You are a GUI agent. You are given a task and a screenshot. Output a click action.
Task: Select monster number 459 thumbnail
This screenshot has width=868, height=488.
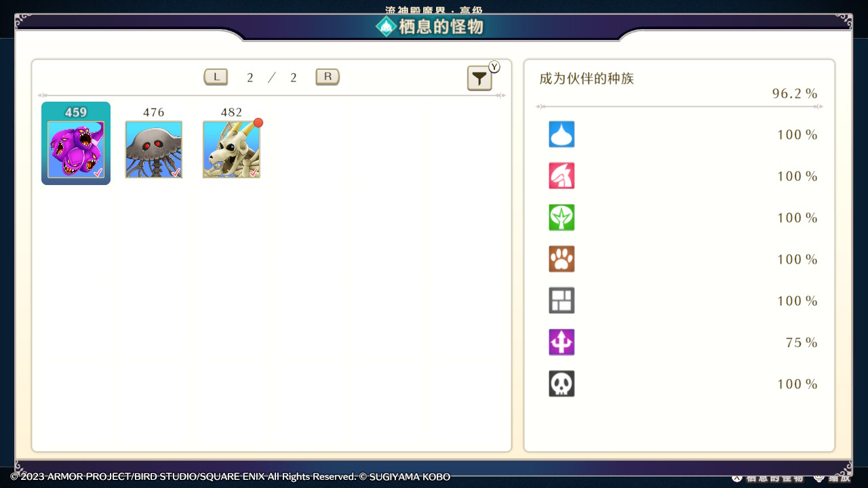[76, 149]
